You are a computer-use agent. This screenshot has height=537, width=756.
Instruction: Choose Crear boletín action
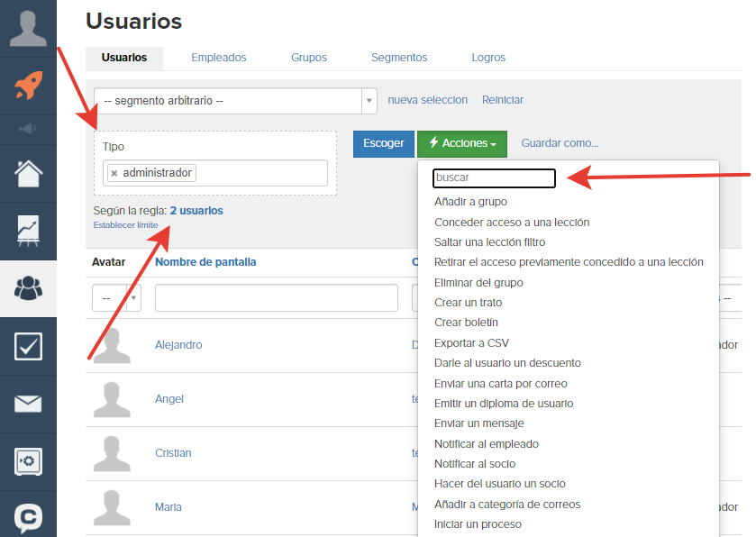[x=466, y=323]
